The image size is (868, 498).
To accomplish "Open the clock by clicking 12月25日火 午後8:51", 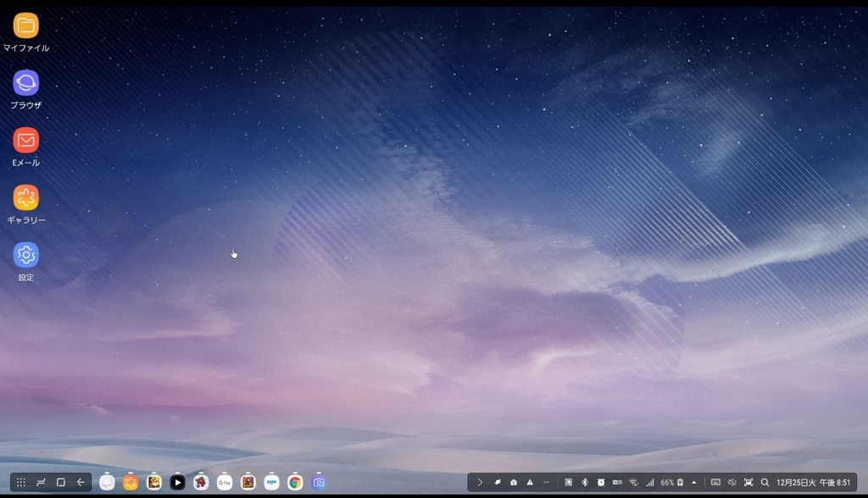I will pyautogui.click(x=814, y=482).
